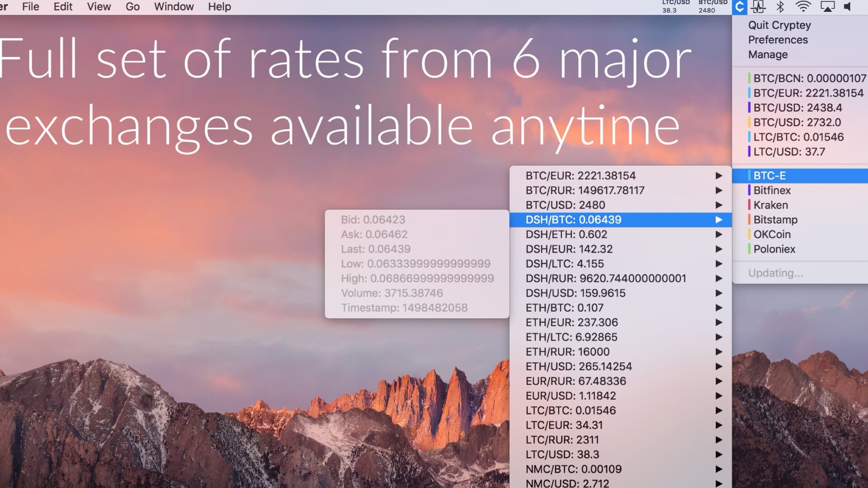Viewport: 868px width, 488px height.
Task: Click the Low: 0.06333999999999999 value
Action: coord(415,264)
